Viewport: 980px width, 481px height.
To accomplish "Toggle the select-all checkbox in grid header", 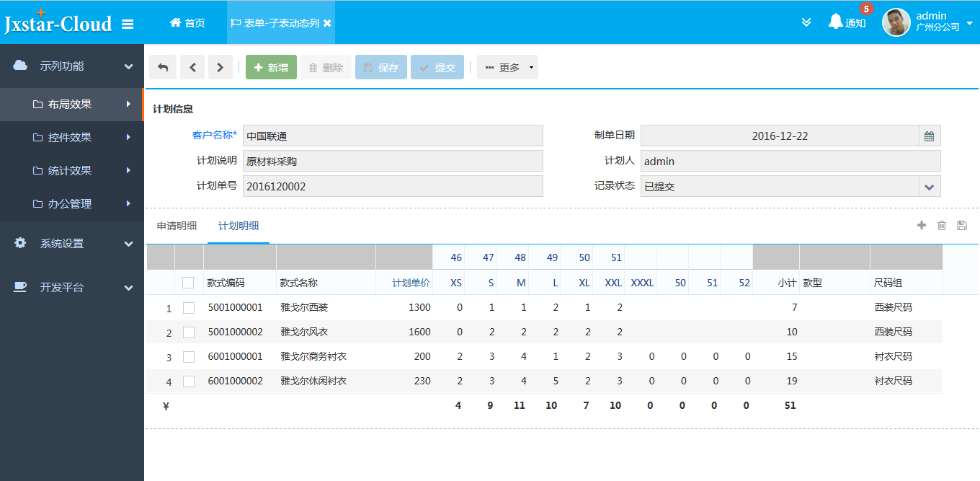I will coord(188,283).
